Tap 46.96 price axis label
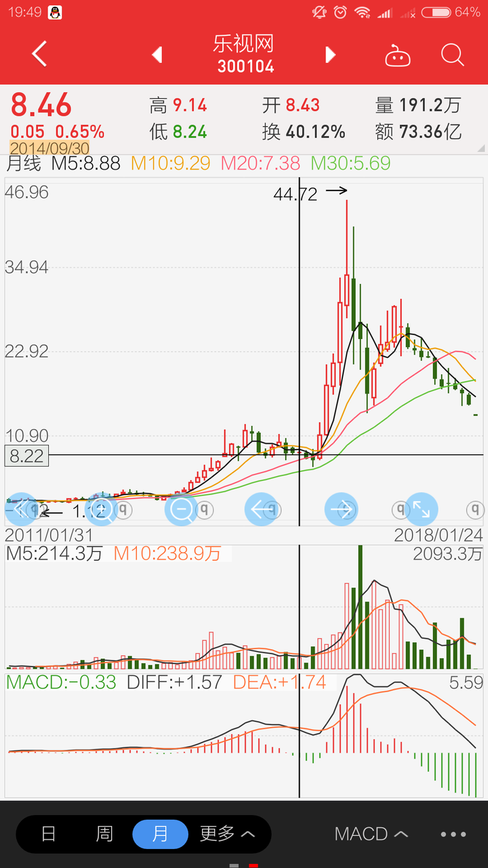The width and height of the screenshot is (488, 868). [x=26, y=192]
